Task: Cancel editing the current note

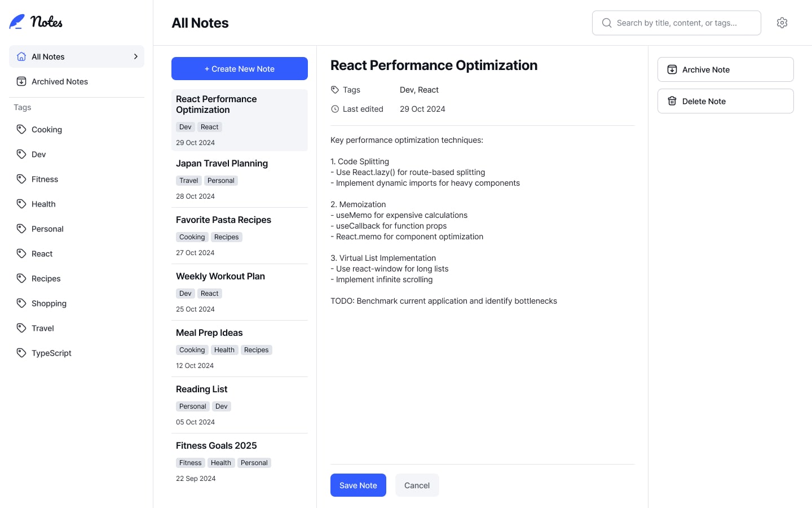Action: pos(417,485)
